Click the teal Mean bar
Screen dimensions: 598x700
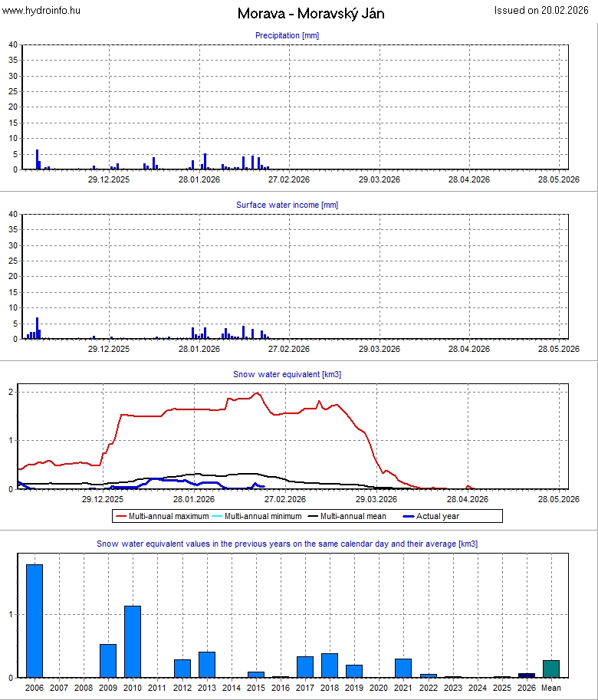551,669
